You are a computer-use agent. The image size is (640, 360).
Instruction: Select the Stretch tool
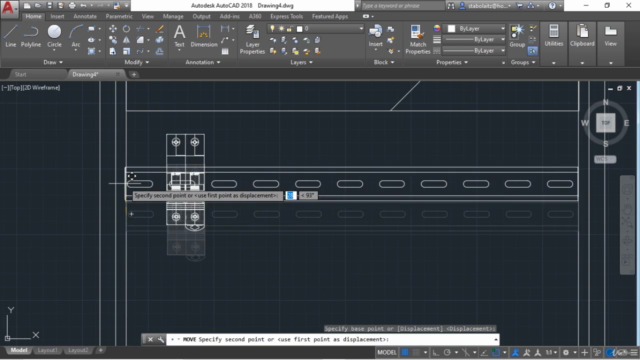coord(113,51)
